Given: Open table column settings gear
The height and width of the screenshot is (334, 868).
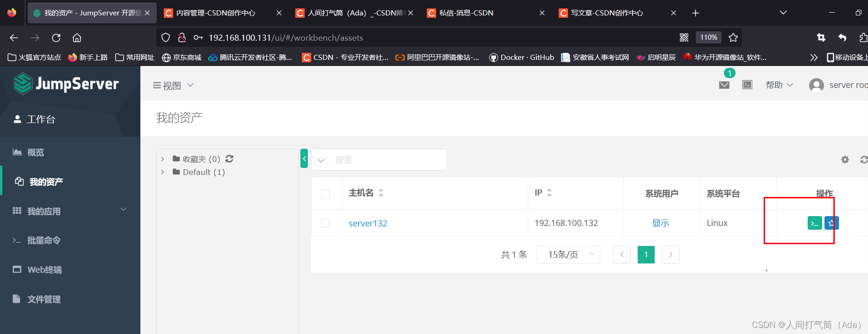Looking at the screenshot, I should click(845, 160).
